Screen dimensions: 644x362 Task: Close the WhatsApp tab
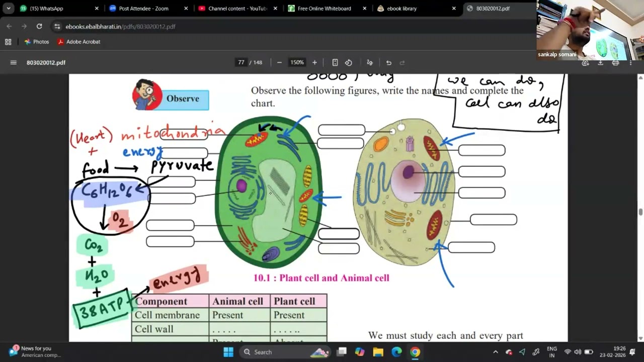(97, 9)
